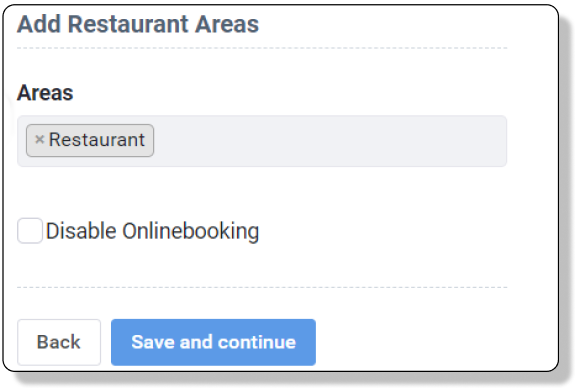Screen dimensions: 575x388
Task: Toggle Disable Onlinebooking via its label text
Action: [x=152, y=231]
